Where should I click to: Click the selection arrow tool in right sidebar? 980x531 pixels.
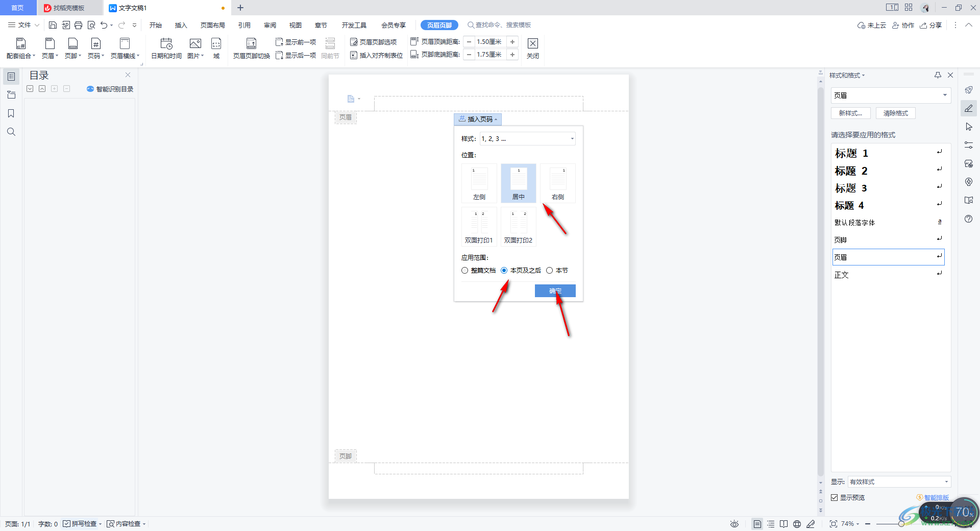tap(969, 127)
